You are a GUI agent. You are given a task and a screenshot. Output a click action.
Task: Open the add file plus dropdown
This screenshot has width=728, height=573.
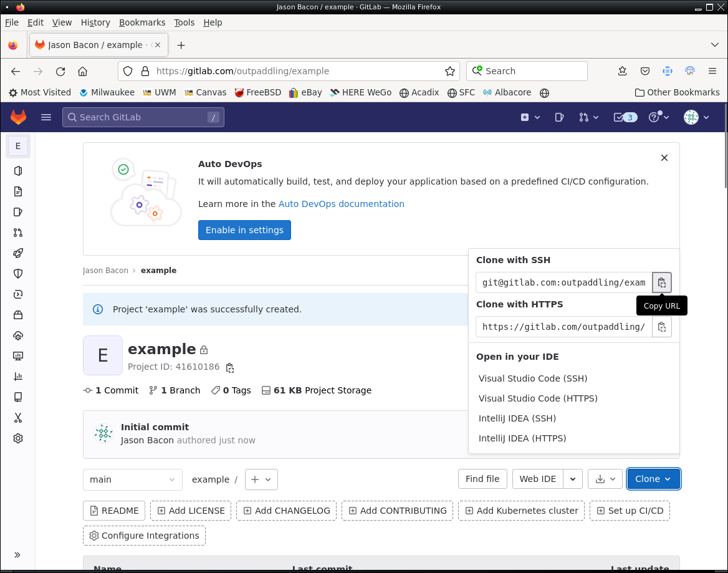tap(261, 479)
